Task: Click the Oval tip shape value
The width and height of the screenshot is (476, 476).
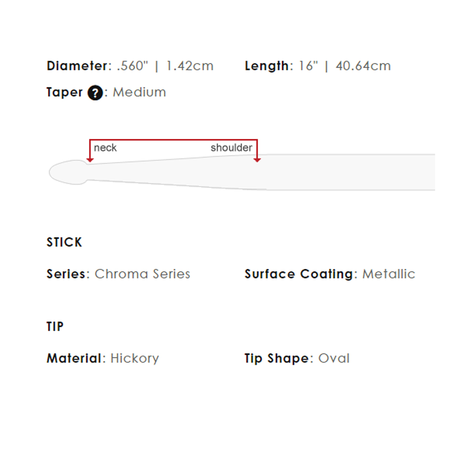Action: coord(334,358)
